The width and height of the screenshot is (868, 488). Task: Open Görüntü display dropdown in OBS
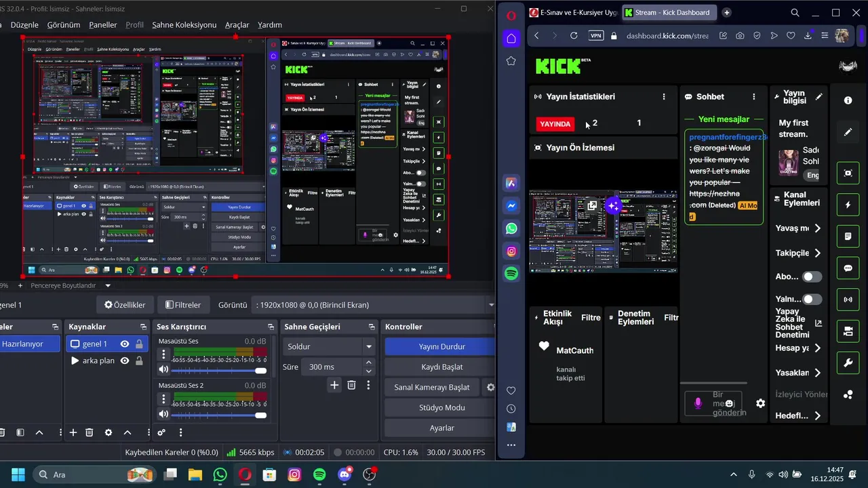(x=374, y=305)
